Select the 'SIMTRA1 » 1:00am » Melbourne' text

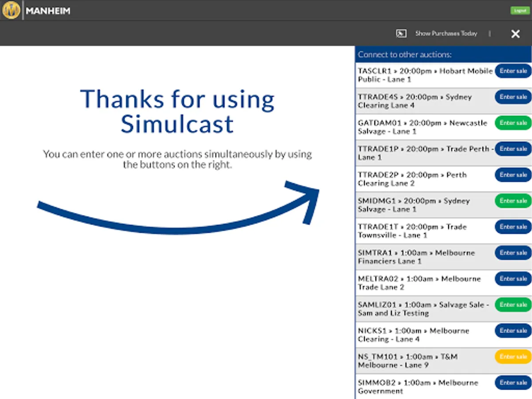click(x=416, y=253)
